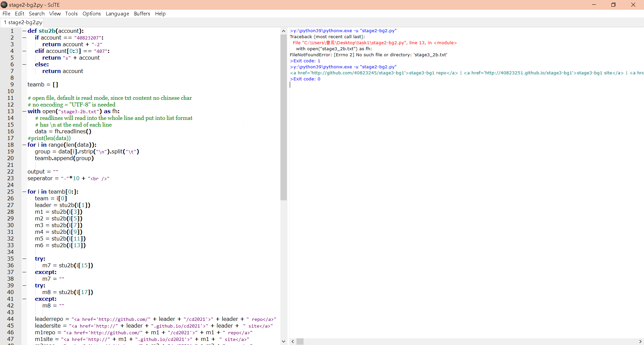Collapse the elif fold on line 4

(x=24, y=51)
